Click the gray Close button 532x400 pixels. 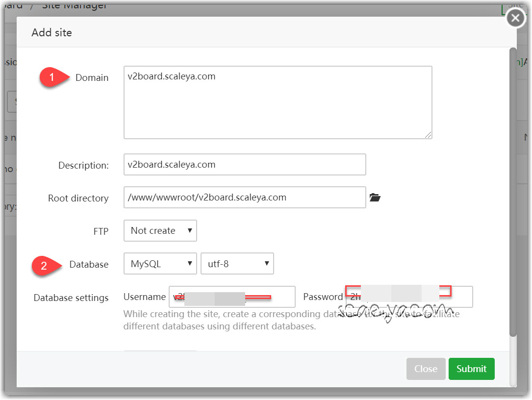pyautogui.click(x=426, y=369)
